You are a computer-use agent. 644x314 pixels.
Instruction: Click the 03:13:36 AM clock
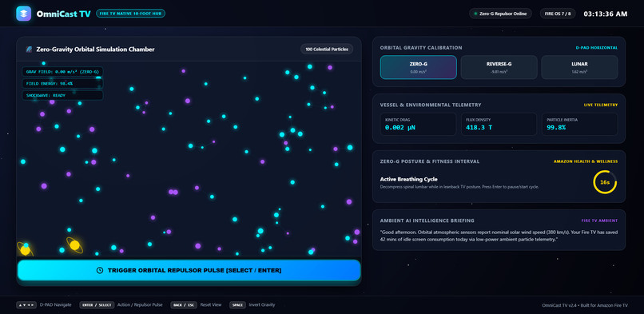[x=606, y=14]
